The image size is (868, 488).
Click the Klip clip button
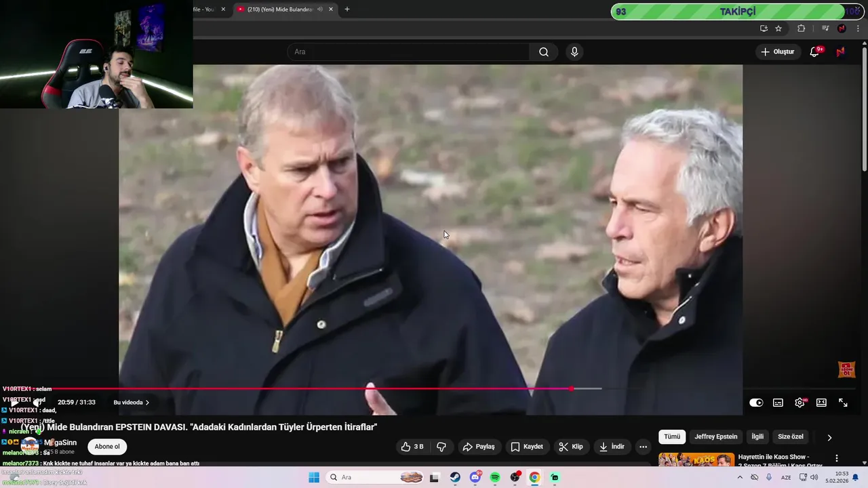click(570, 447)
